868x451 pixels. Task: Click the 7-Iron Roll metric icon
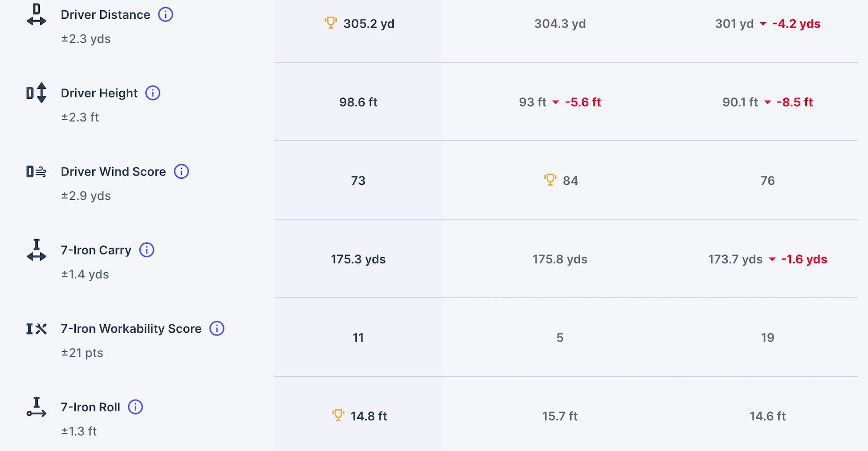tap(36, 407)
